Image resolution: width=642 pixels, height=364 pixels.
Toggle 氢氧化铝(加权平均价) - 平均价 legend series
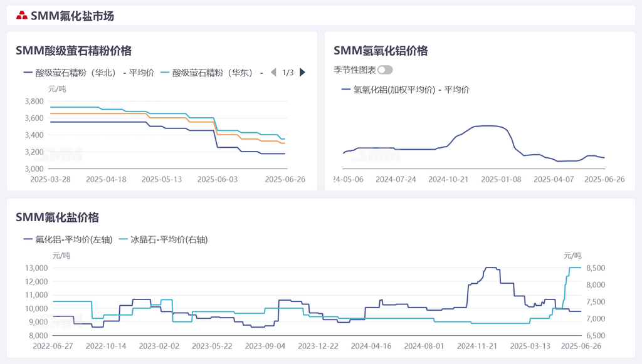coord(406,90)
